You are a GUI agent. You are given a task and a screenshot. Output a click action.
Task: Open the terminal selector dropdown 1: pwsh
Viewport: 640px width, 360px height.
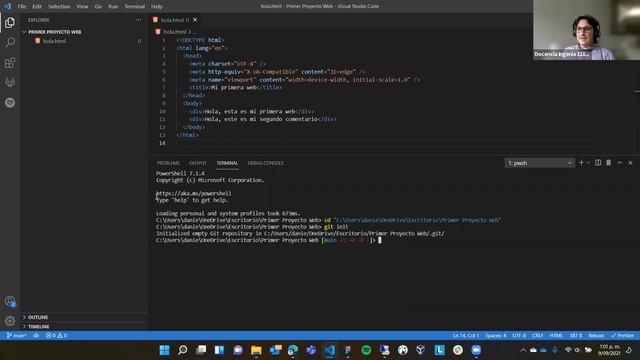click(x=540, y=163)
